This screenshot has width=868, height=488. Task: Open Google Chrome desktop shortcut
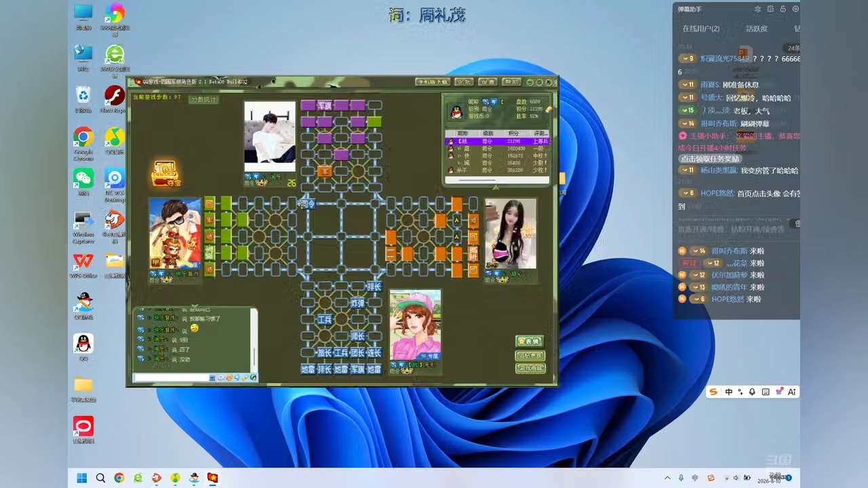click(83, 143)
